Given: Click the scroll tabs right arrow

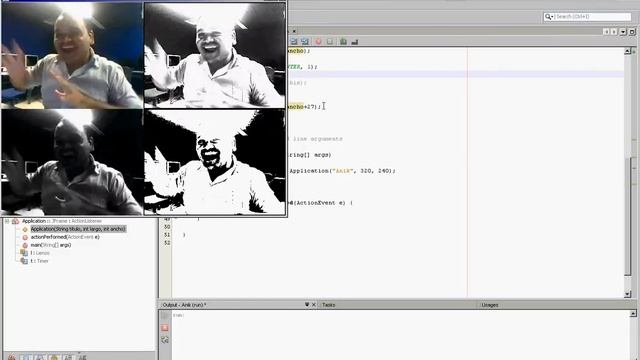Looking at the screenshot, I should coord(614,31).
